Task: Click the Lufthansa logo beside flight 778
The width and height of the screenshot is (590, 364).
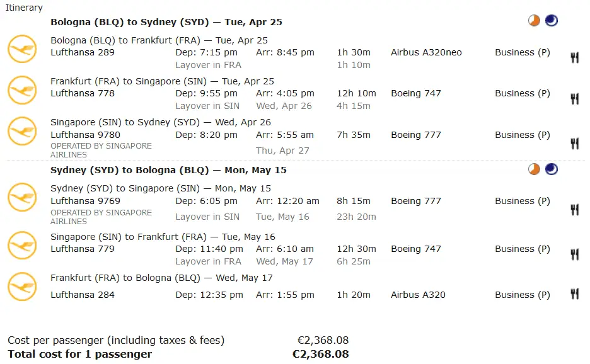Action: pyautogui.click(x=22, y=89)
